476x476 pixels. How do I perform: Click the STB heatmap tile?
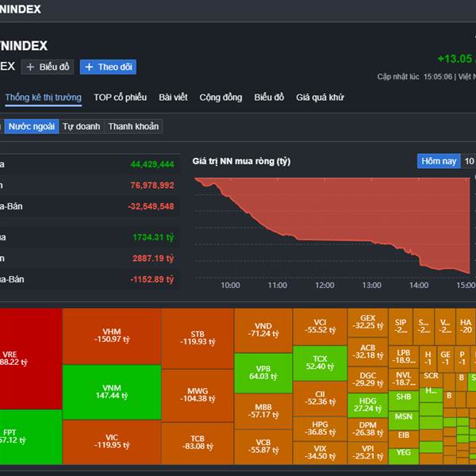click(198, 338)
